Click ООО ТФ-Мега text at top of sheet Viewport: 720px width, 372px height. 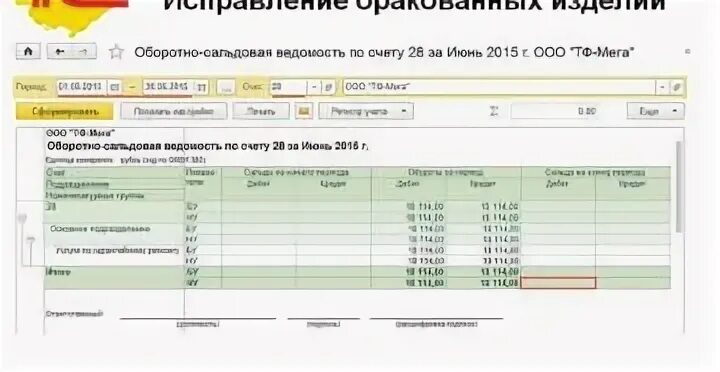pyautogui.click(x=80, y=133)
